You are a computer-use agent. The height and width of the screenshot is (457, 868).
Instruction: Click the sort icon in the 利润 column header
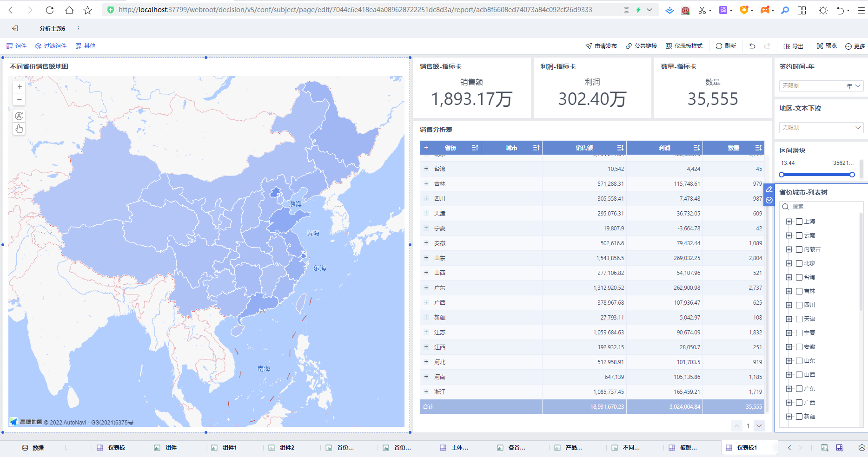pos(696,148)
